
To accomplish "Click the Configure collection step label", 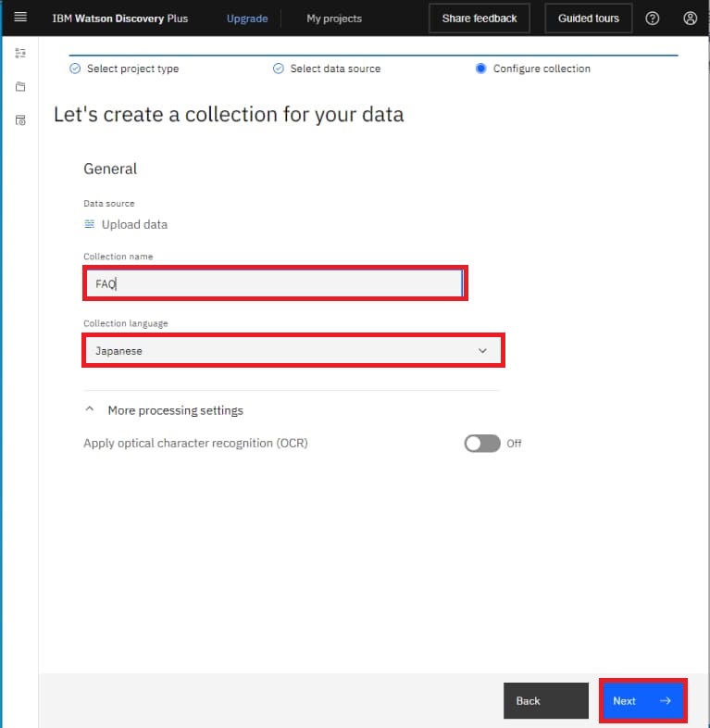I will (x=542, y=69).
